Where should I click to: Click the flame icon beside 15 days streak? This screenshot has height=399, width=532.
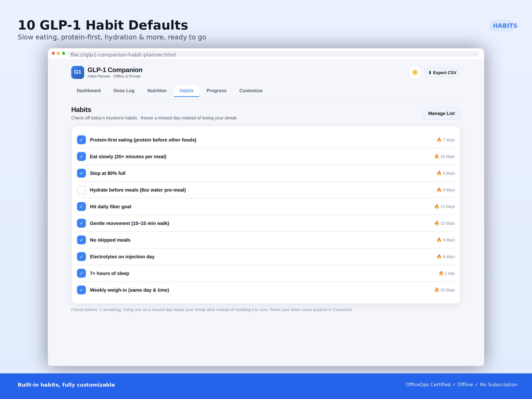click(437, 156)
